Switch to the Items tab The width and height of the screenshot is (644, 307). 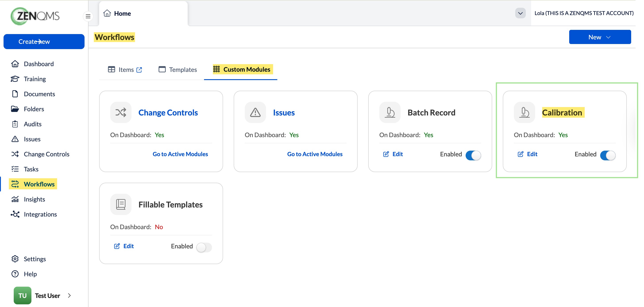pyautogui.click(x=125, y=69)
